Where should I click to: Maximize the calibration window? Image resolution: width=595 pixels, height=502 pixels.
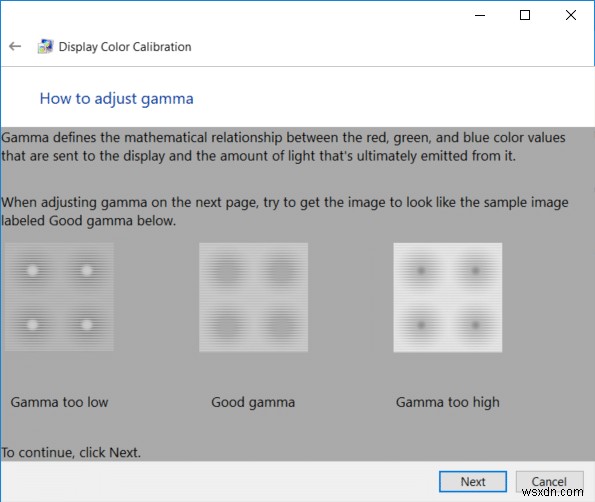pos(525,15)
